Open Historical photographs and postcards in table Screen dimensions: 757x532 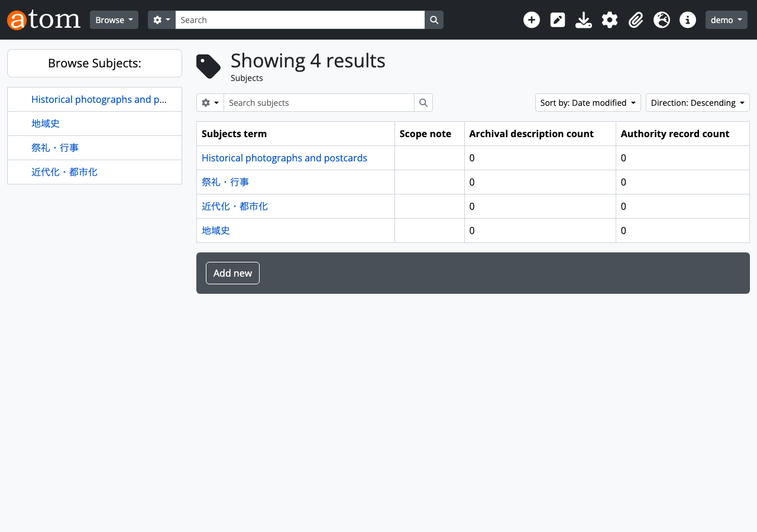[284, 158]
